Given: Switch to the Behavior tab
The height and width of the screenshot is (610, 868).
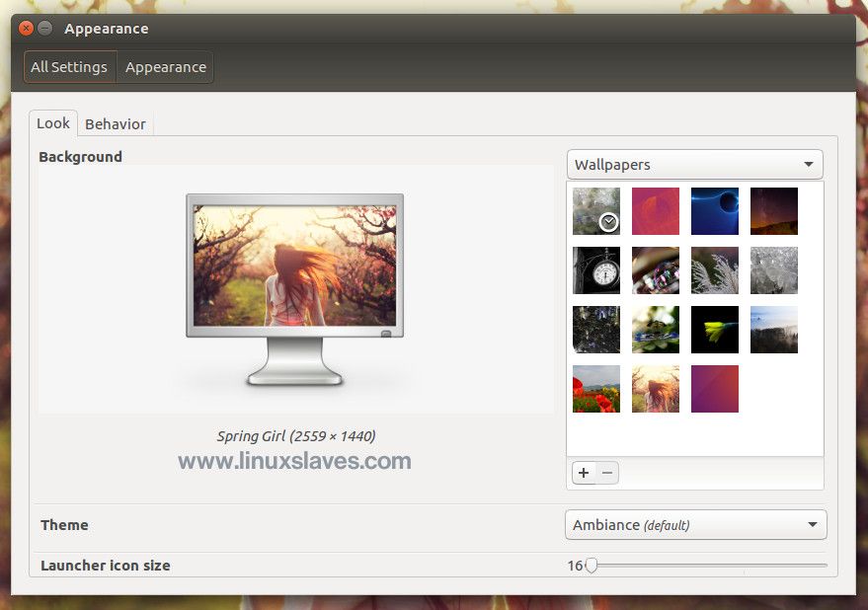Looking at the screenshot, I should point(116,124).
